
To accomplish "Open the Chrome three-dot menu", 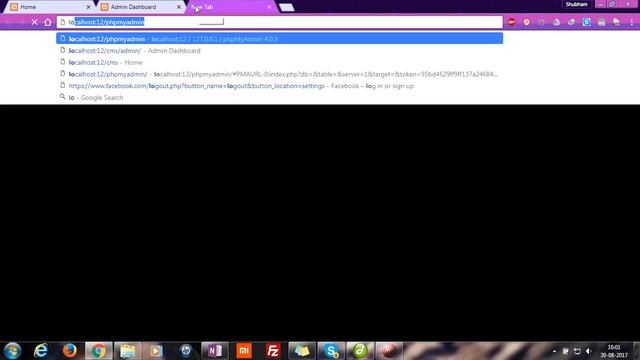I will [x=631, y=22].
